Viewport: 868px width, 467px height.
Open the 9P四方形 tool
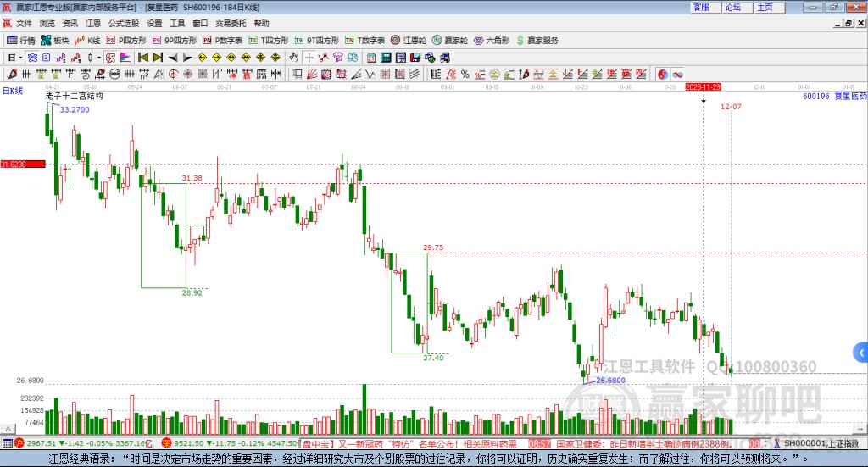175,41
